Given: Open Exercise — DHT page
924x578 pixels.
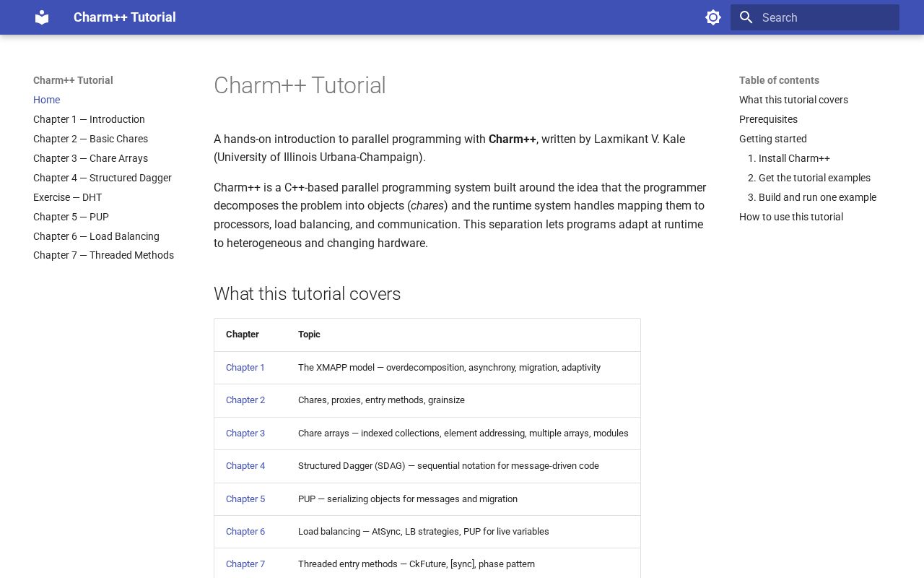Looking at the screenshot, I should point(67,197).
